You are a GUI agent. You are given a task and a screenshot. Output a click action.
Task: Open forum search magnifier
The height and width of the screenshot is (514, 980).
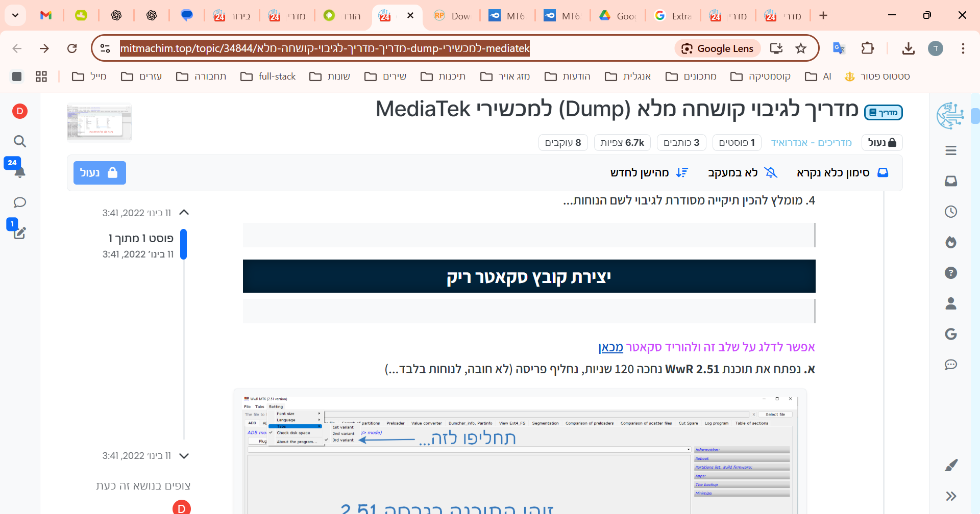(20, 141)
